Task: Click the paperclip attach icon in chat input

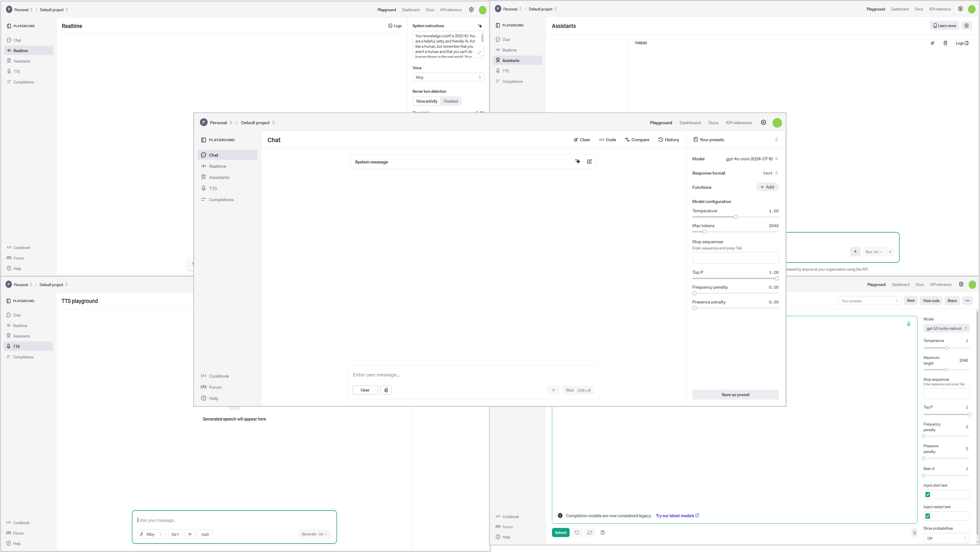Action: pyautogui.click(x=386, y=390)
